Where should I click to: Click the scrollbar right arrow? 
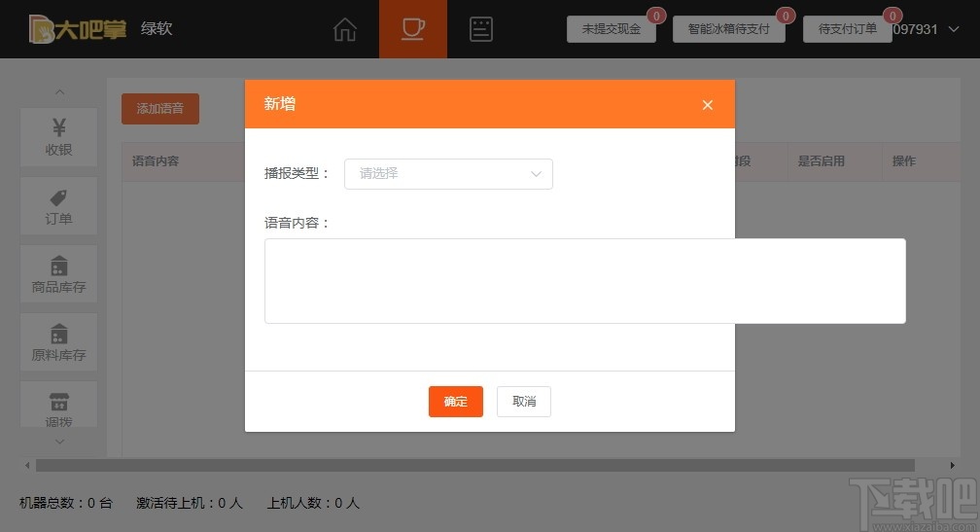click(x=952, y=465)
